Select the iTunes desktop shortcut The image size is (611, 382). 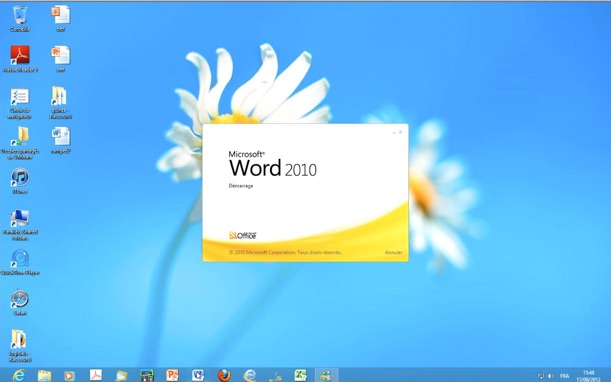coord(20,181)
